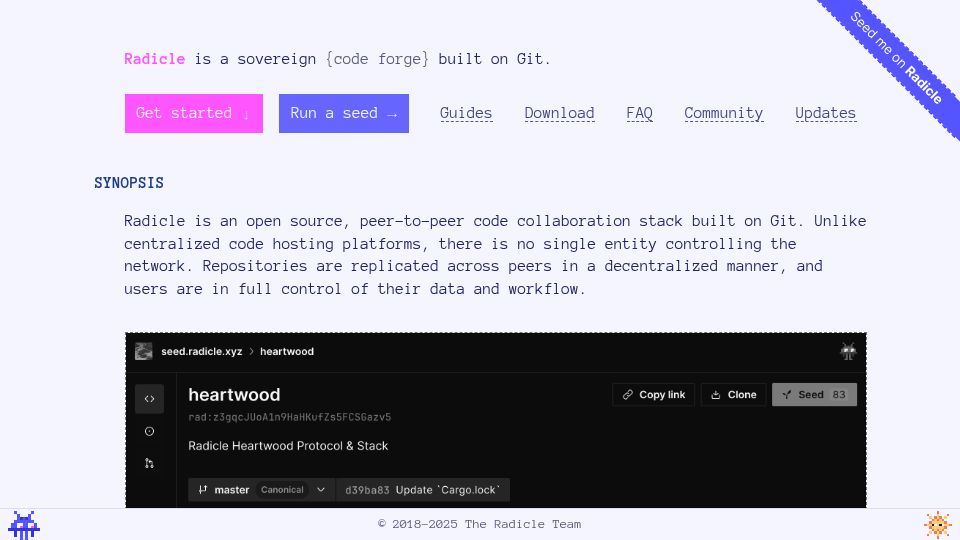Click the Get started button
The width and height of the screenshot is (960, 540).
click(x=193, y=113)
